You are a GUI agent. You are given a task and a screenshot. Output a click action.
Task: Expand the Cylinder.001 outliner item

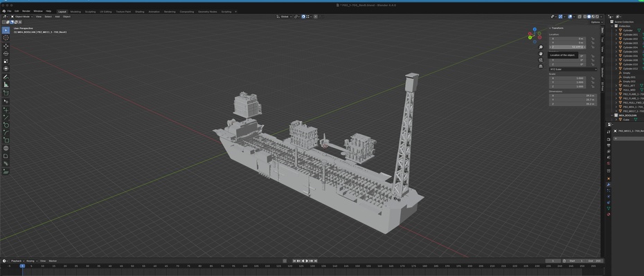[616, 35]
